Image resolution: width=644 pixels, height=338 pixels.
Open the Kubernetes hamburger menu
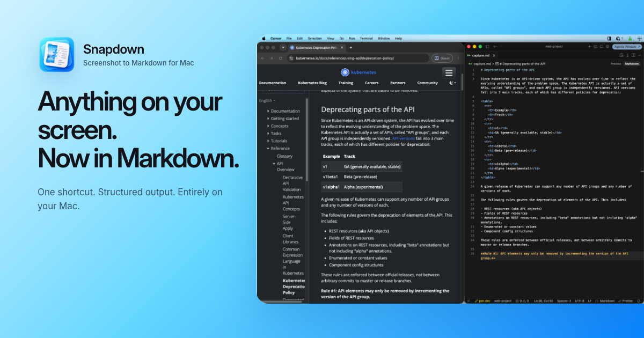449,72
